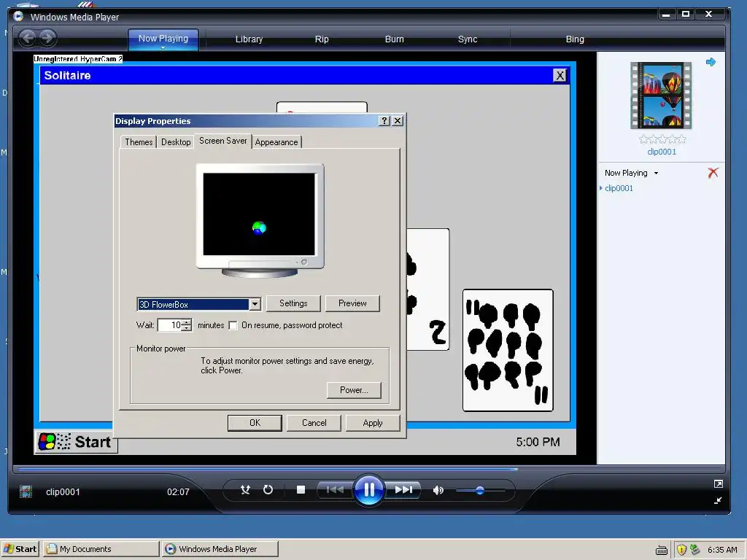The height and width of the screenshot is (560, 747).
Task: Click the Forward navigation arrow in Media Player
Action: pos(47,38)
